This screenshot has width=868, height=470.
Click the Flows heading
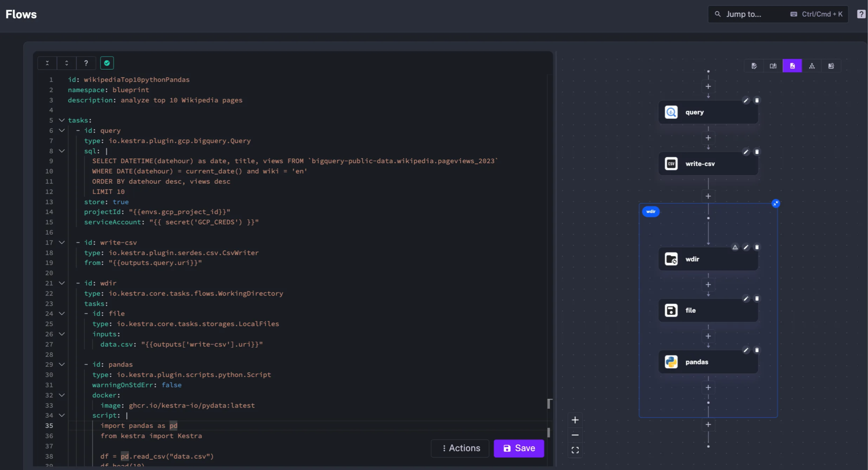[21, 14]
